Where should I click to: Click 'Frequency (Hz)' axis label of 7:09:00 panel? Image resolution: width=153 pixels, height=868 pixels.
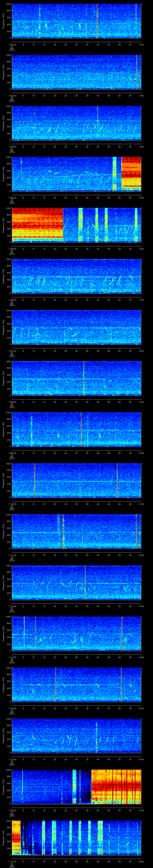[x=3, y=429]
